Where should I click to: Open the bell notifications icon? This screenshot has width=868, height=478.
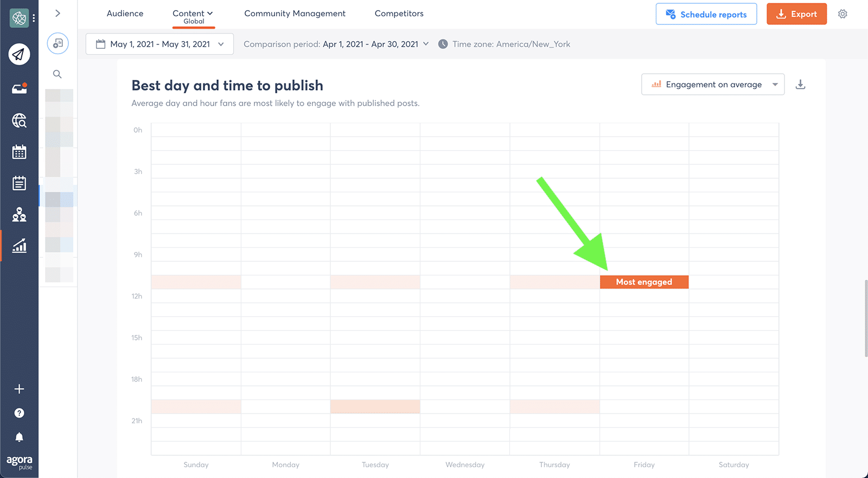19,437
